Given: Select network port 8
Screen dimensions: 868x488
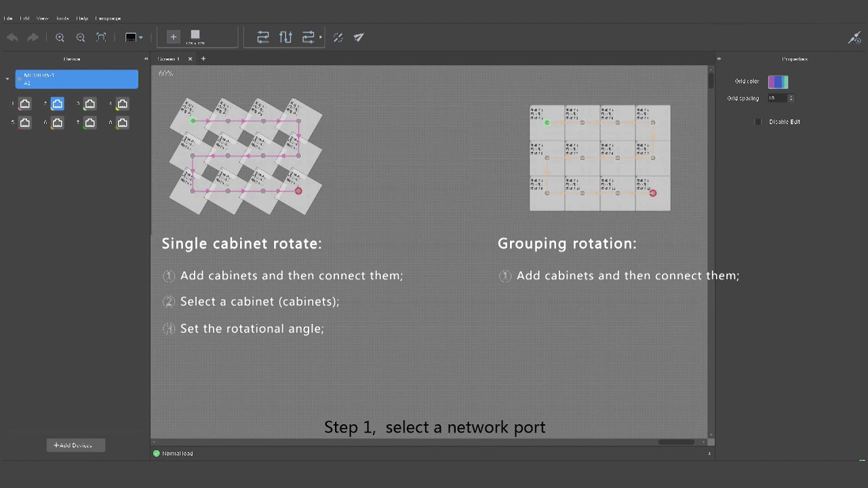Looking at the screenshot, I should [123, 123].
